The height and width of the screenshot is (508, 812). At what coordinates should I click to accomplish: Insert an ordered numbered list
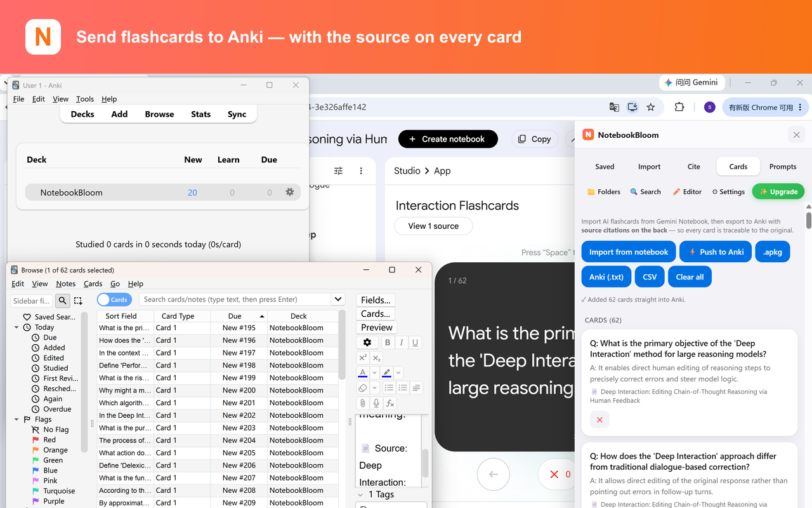[x=403, y=388]
